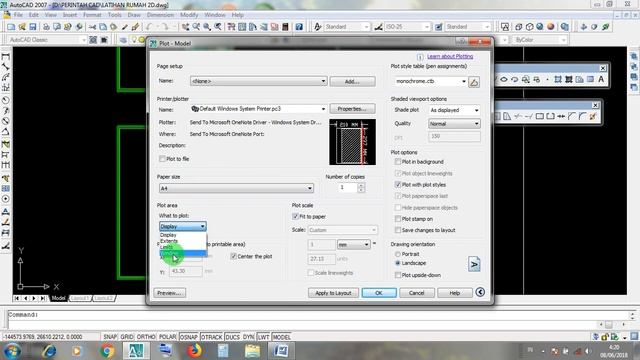Click the Zoom Realtime magnifier icon

click(x=196, y=27)
